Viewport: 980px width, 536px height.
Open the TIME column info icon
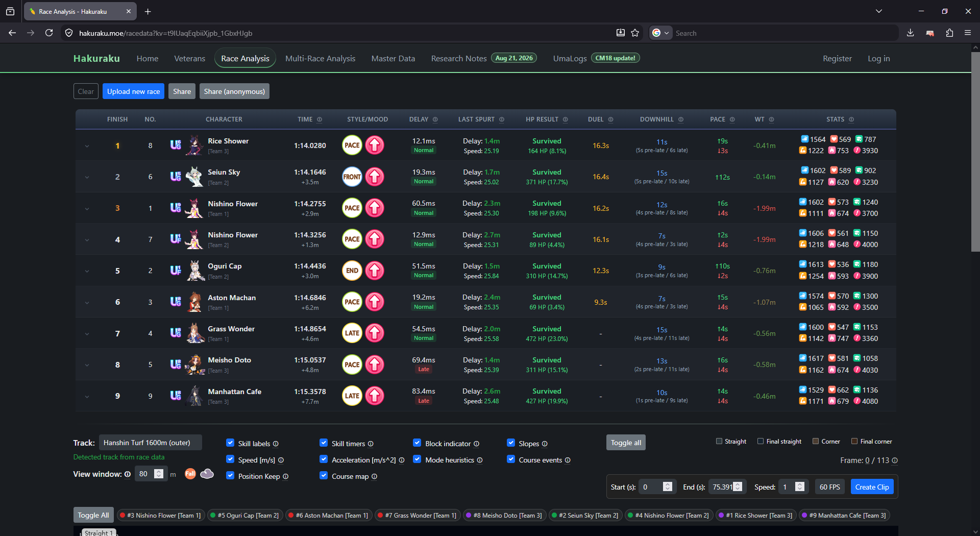tap(320, 119)
